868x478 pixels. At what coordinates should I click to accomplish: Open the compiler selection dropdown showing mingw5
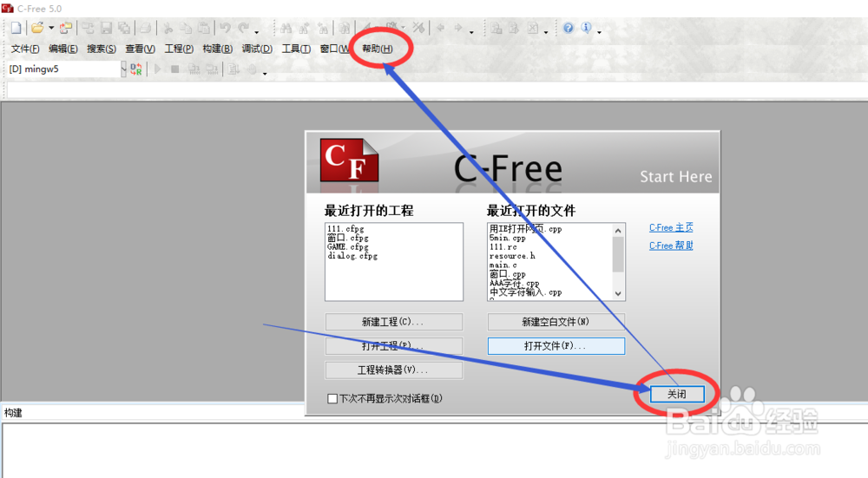123,69
